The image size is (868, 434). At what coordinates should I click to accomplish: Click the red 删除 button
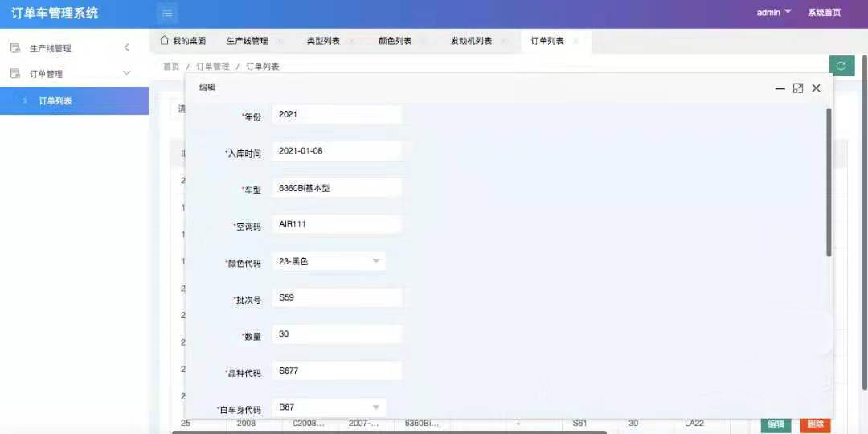tap(815, 424)
